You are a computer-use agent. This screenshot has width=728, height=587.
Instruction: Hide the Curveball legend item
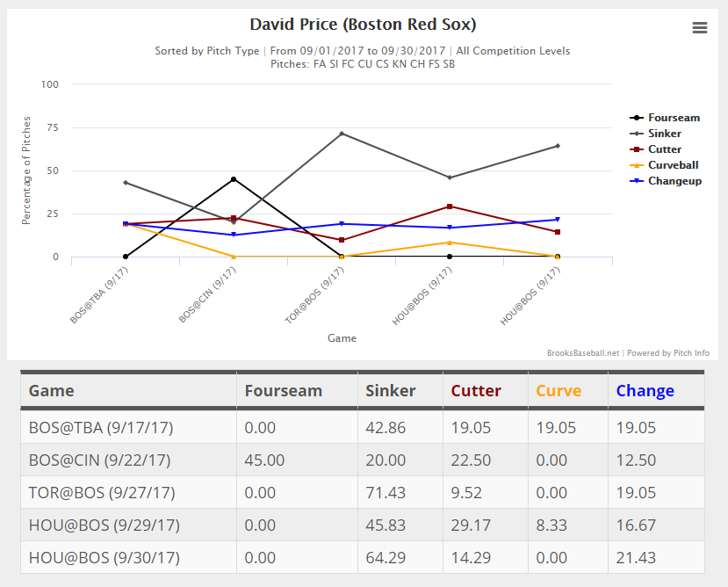672,165
